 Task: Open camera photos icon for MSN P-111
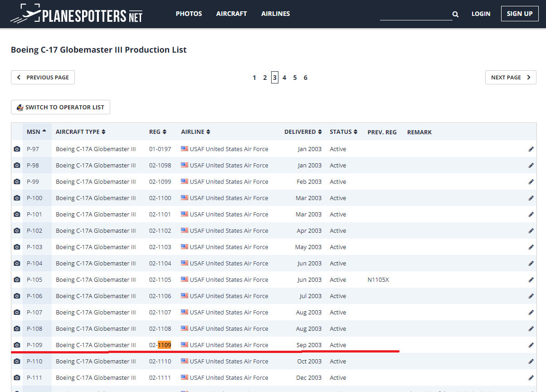17,377
